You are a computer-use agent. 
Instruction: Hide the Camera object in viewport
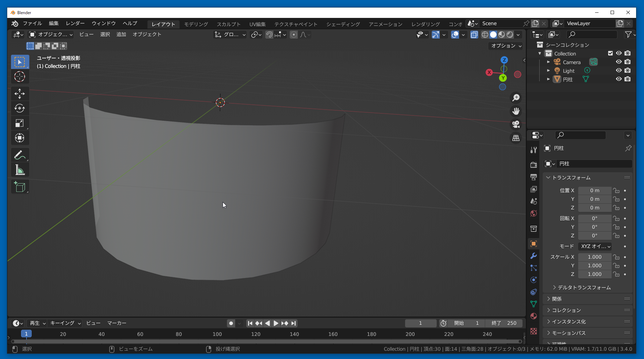619,62
